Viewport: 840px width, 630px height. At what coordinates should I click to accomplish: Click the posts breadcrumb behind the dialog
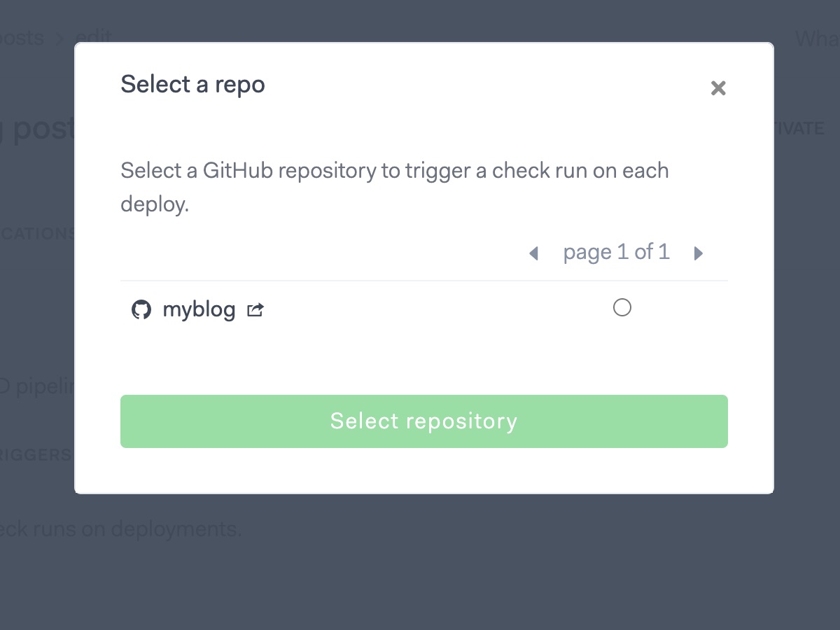(x=22, y=38)
